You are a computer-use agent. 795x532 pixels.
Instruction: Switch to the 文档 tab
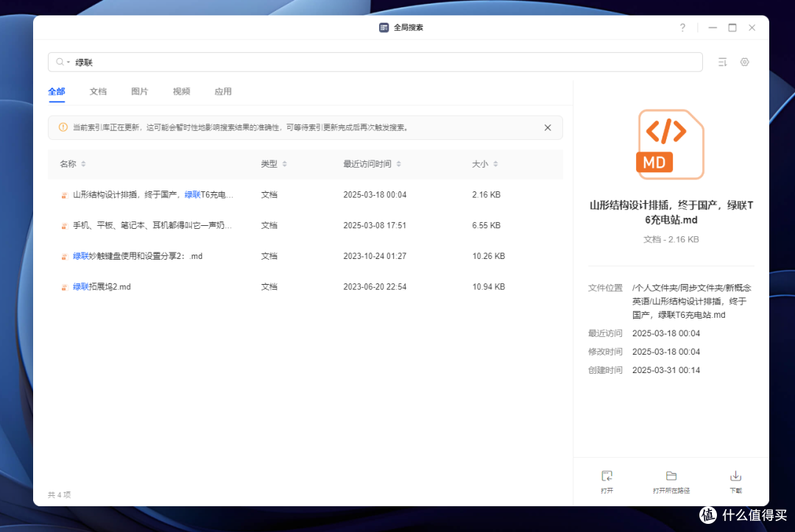pos(98,91)
